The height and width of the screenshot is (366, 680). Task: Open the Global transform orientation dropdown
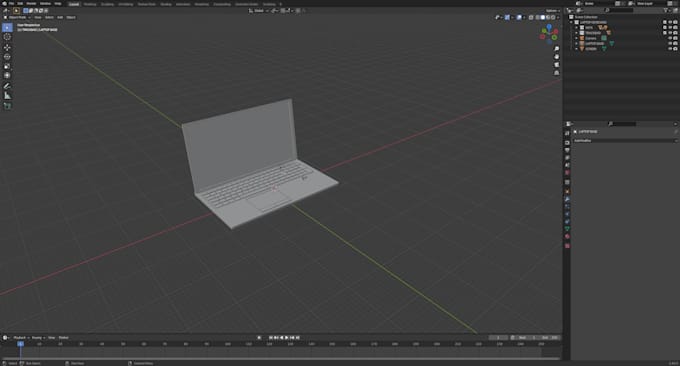(x=258, y=10)
